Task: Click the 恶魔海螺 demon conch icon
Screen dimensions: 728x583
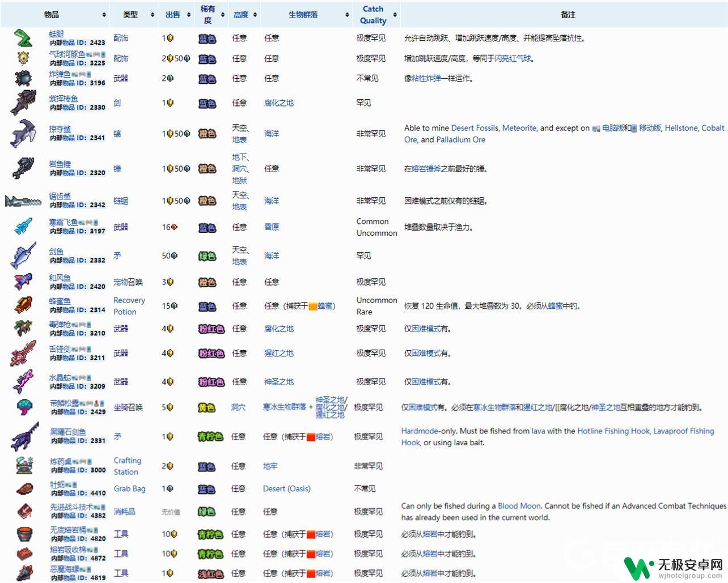Action: [26, 573]
